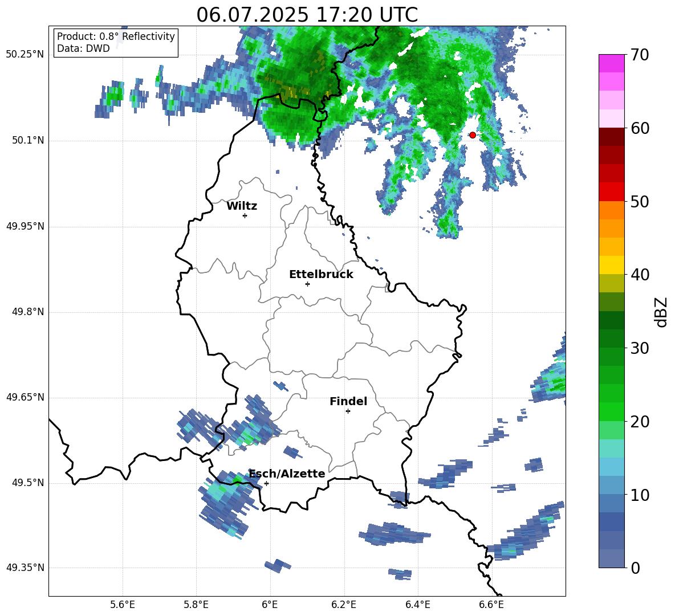Click the red radar site marker dot
The height and width of the screenshot is (616, 675).
[x=472, y=135]
